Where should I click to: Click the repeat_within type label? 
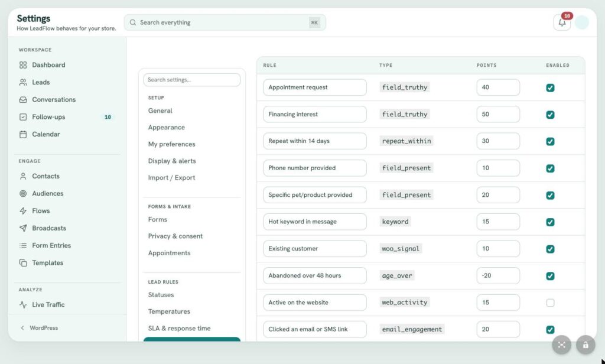[x=406, y=141]
